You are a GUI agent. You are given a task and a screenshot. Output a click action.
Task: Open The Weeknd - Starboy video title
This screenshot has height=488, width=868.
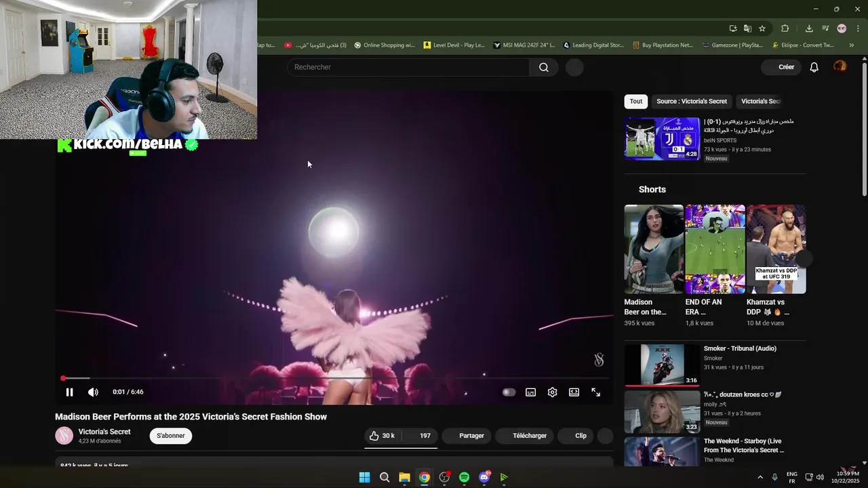[x=744, y=445]
